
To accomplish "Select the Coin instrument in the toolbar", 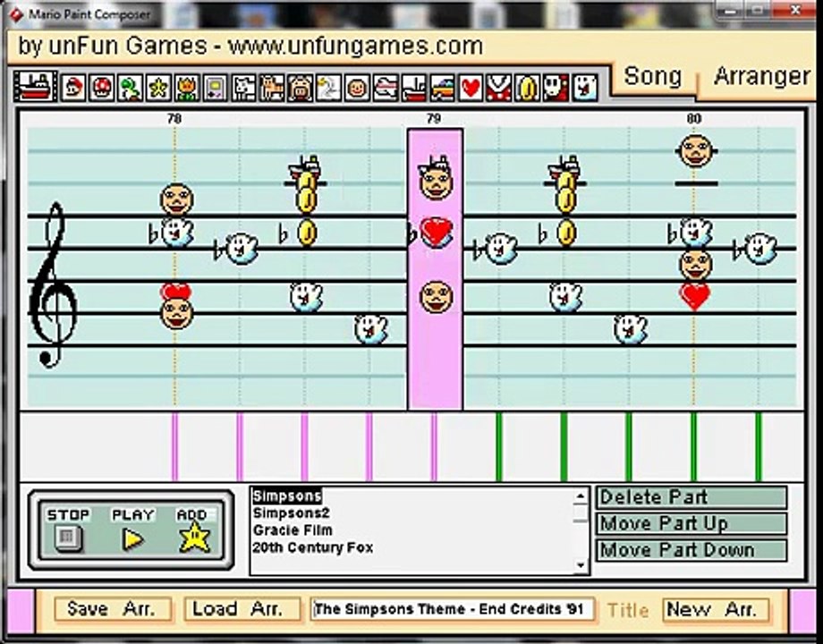I will 527,87.
